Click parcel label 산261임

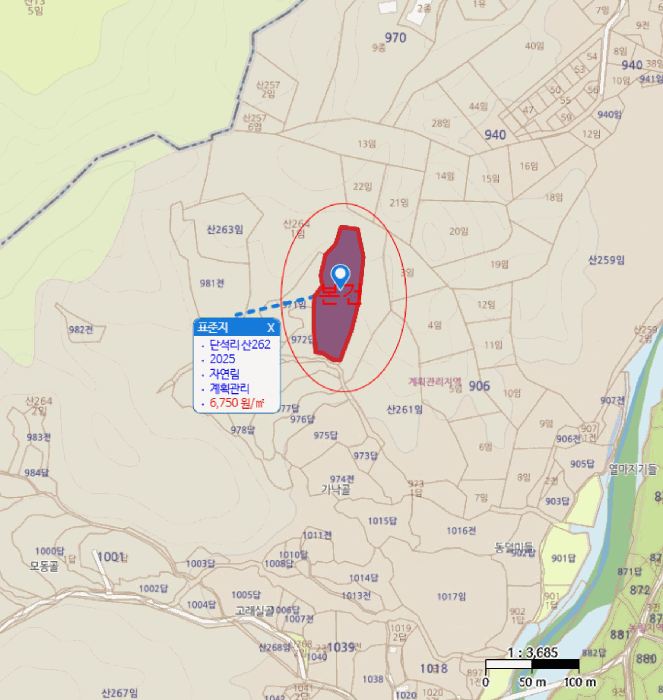404,409
